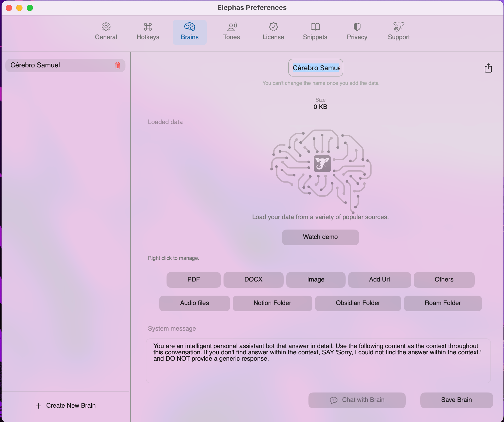Go to the License badge icon tab
The height and width of the screenshot is (422, 504).
[273, 31]
